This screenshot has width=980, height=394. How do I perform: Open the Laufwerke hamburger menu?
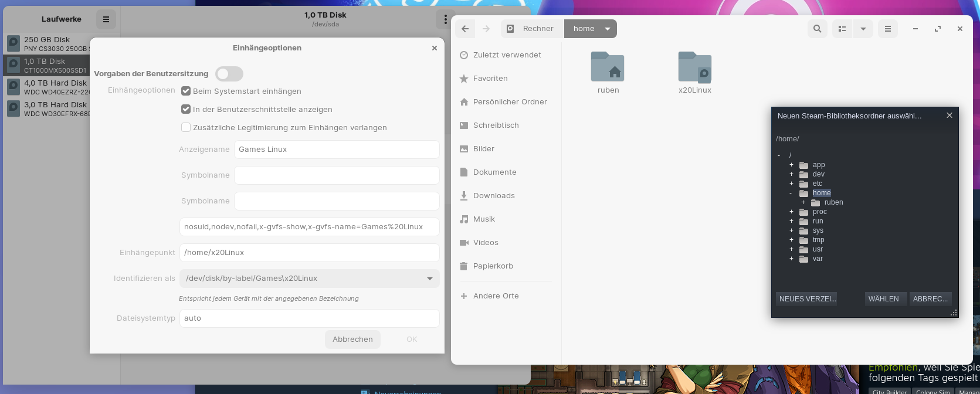point(106,19)
